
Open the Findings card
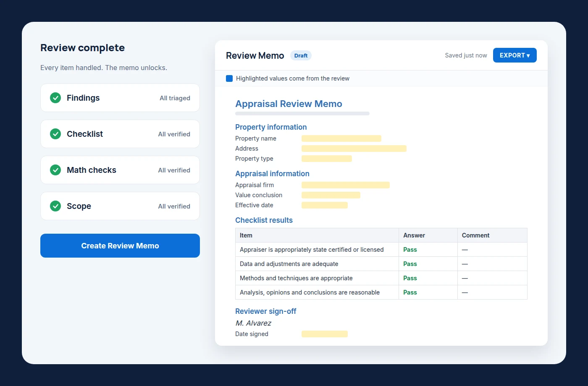tap(120, 98)
